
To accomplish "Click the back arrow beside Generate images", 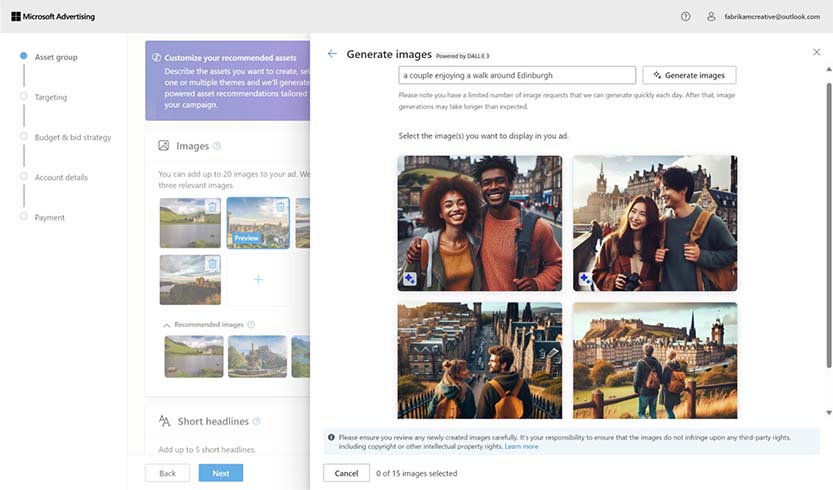I will [x=332, y=54].
